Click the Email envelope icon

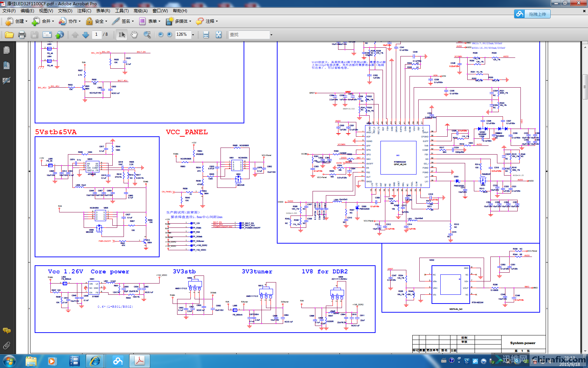tap(47, 35)
